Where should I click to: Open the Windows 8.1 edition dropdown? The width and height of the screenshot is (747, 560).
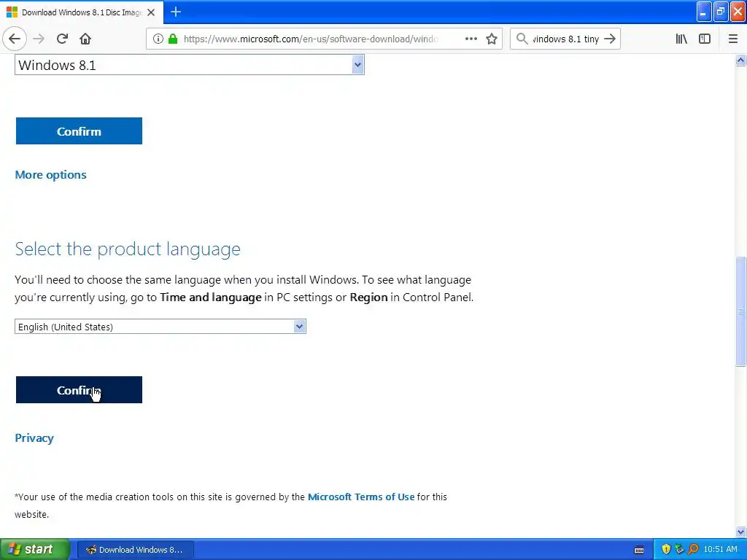[190, 65]
